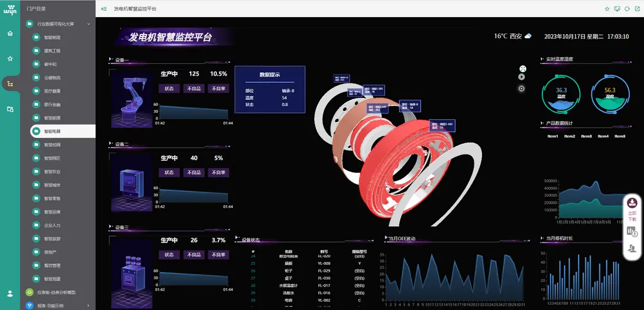
Task: Expand the 3D model view to fullscreen
Action: pos(523,69)
